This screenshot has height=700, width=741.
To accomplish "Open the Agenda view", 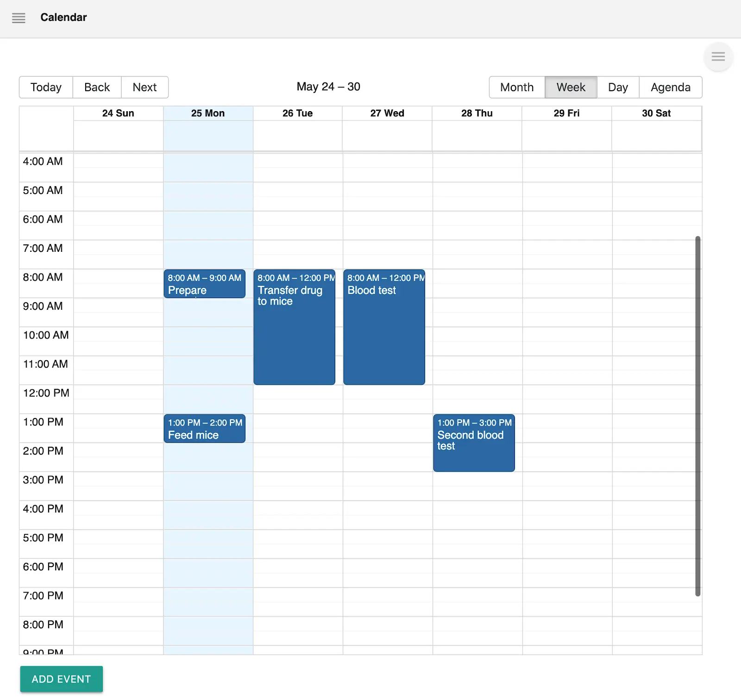I will pyautogui.click(x=670, y=87).
